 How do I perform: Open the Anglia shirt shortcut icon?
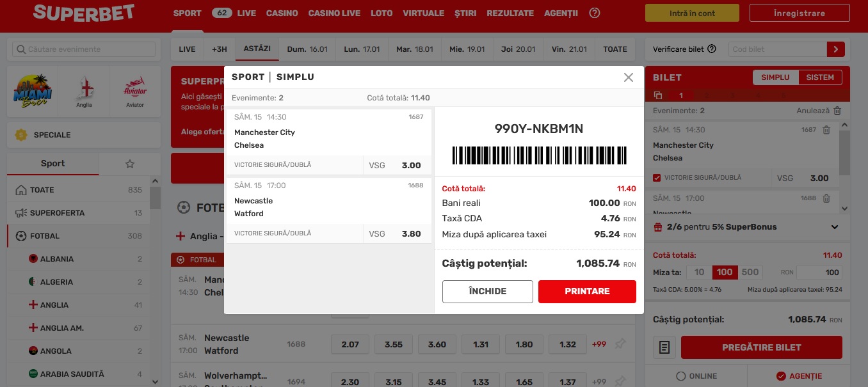tap(84, 88)
